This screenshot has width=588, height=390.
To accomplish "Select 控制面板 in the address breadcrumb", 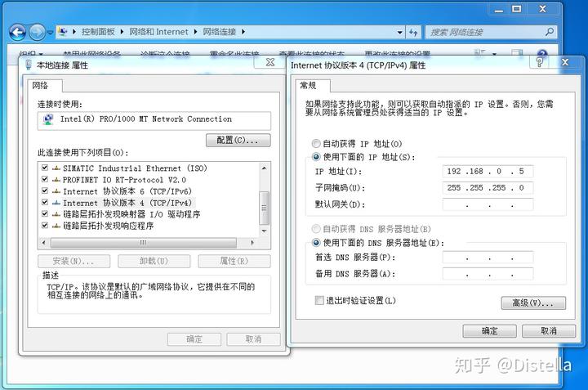I will pyautogui.click(x=98, y=32).
